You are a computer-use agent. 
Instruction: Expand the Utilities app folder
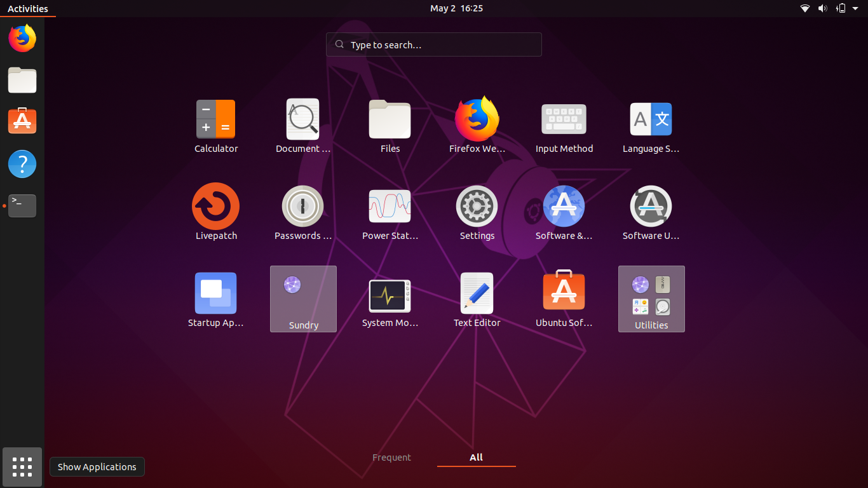(651, 299)
